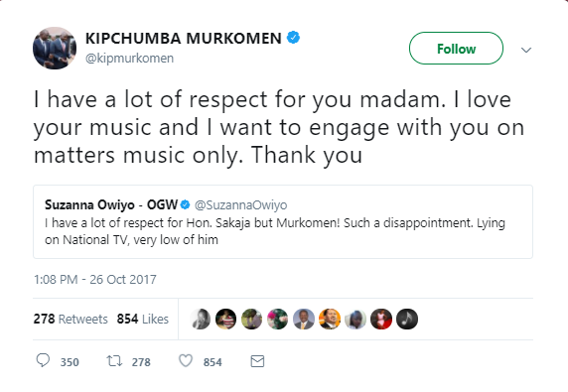
Task: Open the liker avatar with man in suit
Action: [x=304, y=319]
